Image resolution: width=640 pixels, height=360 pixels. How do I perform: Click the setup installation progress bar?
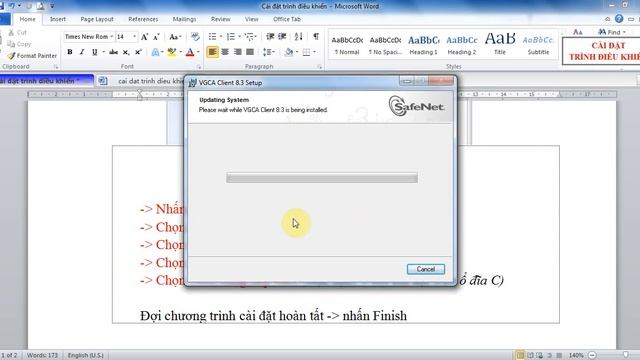(322, 178)
